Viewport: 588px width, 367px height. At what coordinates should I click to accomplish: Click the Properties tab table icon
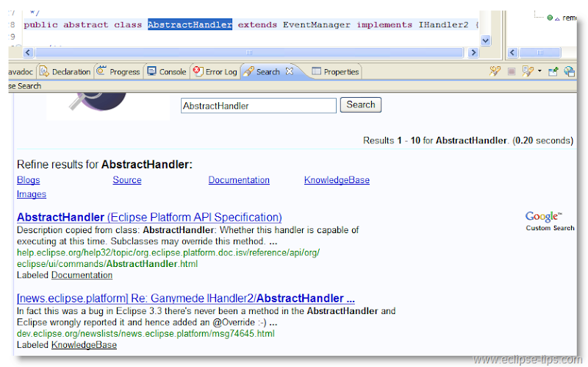(316, 71)
